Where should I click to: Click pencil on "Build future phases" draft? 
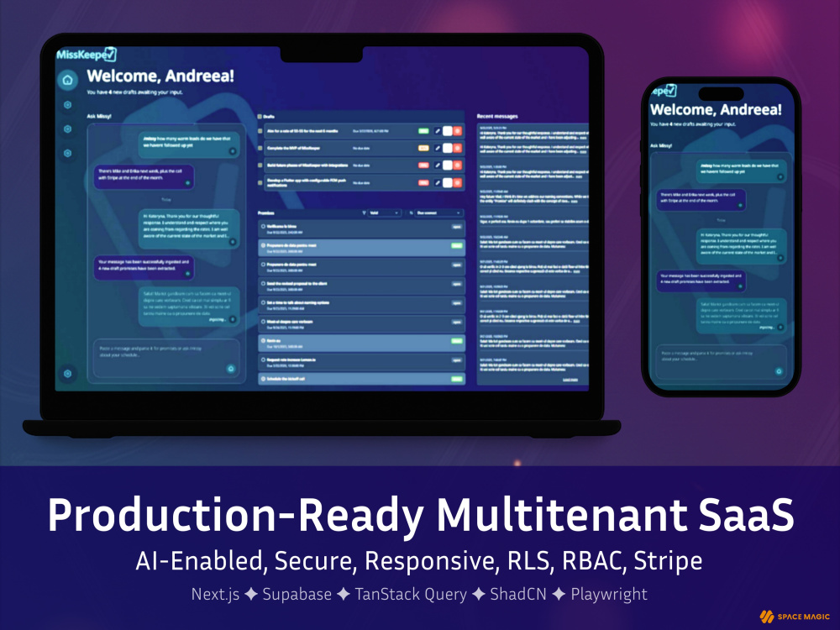point(438,165)
